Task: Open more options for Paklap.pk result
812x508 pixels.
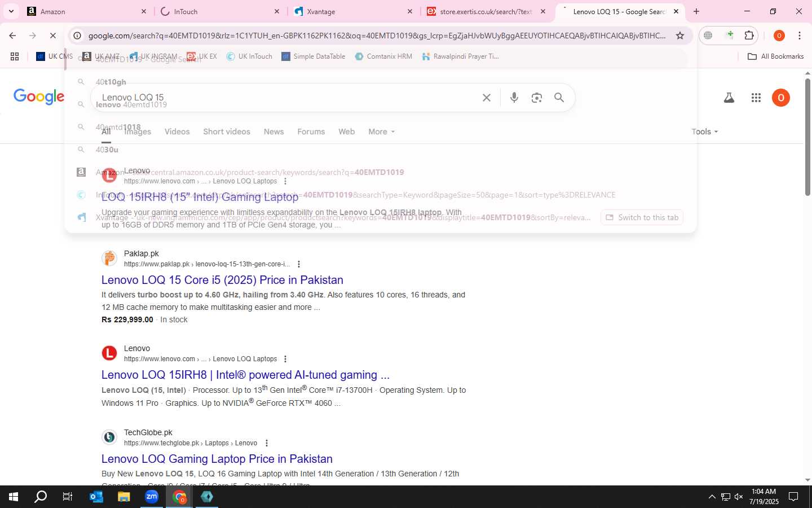Action: 298,264
